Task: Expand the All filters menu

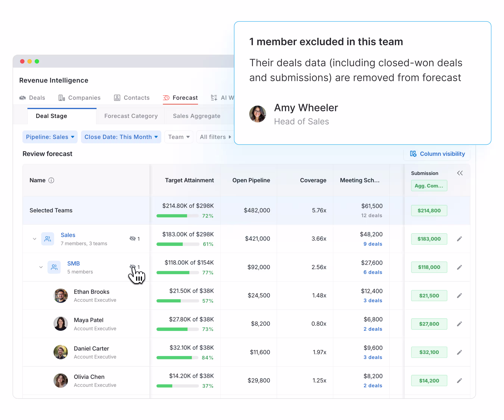Action: [x=215, y=137]
